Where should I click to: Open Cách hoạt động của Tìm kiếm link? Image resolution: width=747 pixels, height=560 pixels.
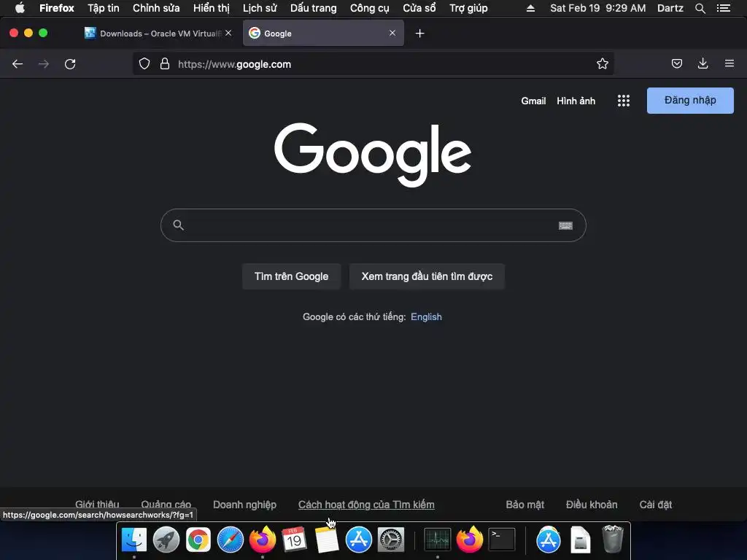(x=366, y=505)
